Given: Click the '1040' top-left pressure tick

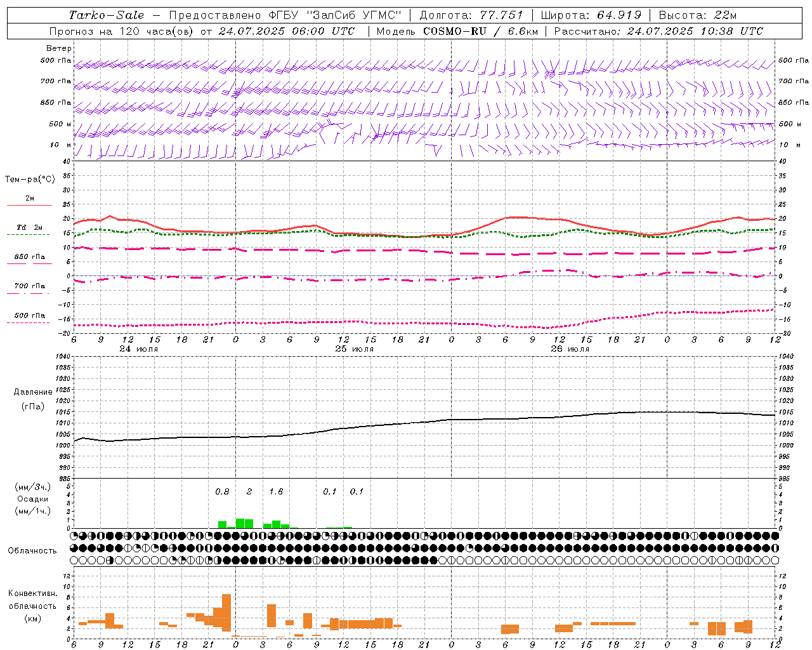Looking at the screenshot, I should click(x=64, y=357).
